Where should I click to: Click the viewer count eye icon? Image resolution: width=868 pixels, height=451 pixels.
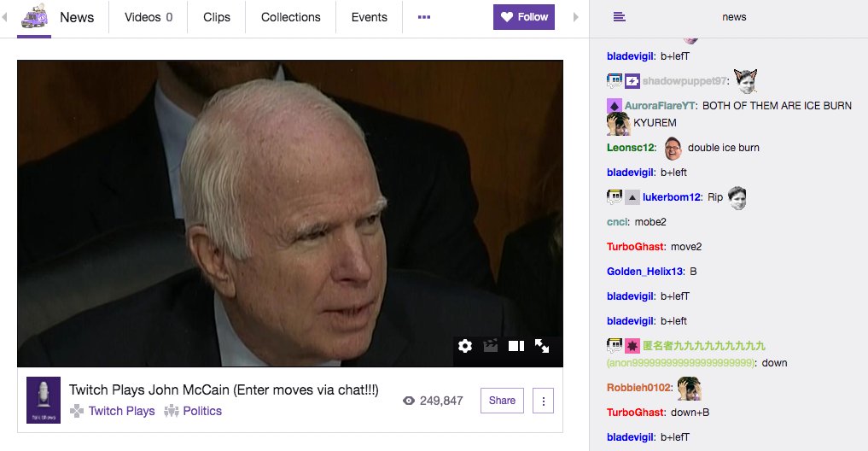click(409, 401)
